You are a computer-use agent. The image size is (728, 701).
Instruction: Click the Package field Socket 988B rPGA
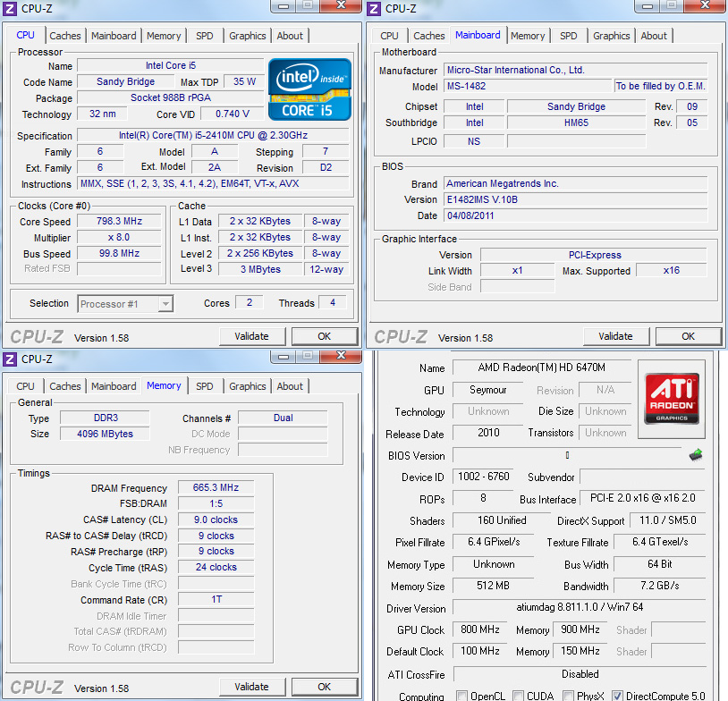click(x=171, y=97)
